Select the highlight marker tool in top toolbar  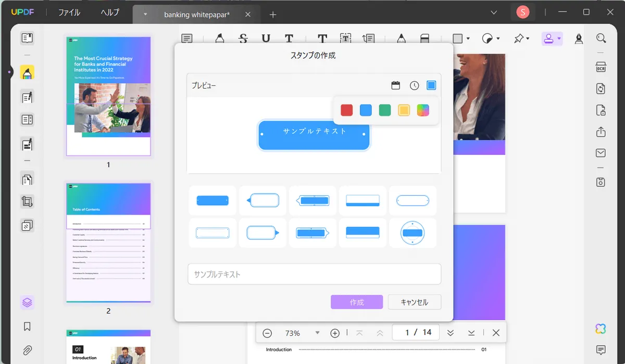[219, 39]
